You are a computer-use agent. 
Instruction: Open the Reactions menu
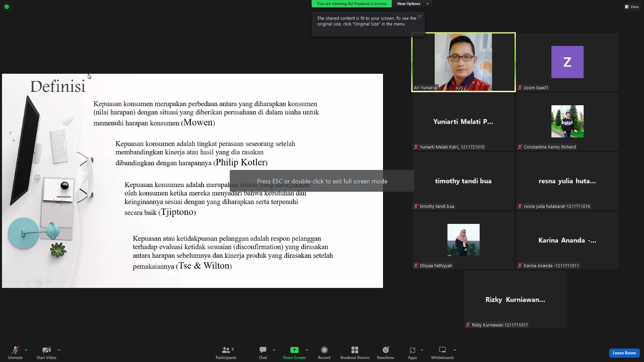click(x=385, y=353)
